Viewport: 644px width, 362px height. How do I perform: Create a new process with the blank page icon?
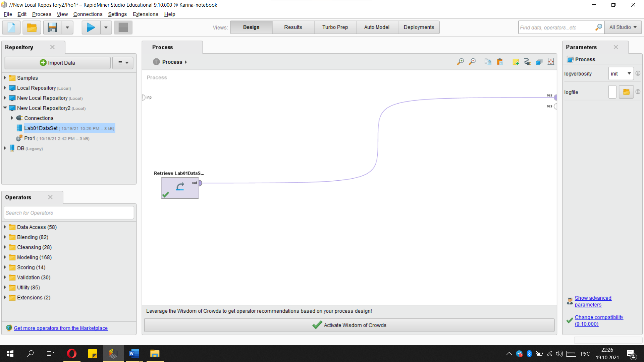[11, 27]
